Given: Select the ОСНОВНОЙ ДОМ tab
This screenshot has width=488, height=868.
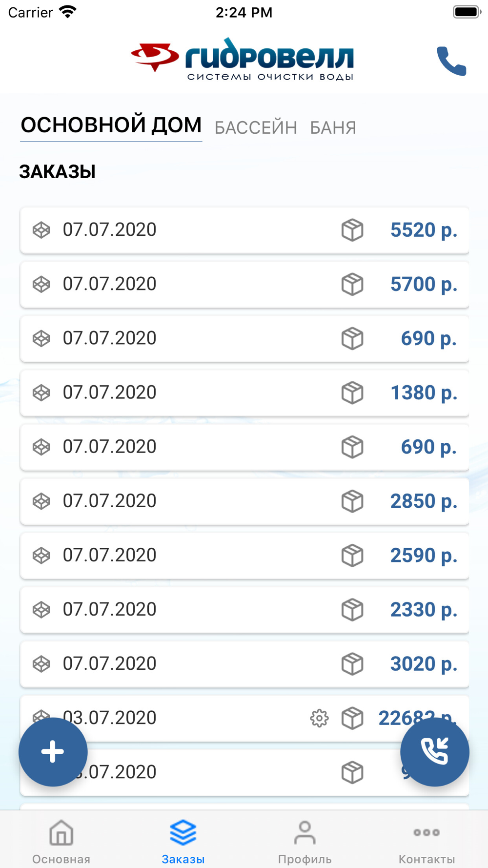Looking at the screenshot, I should 111,125.
